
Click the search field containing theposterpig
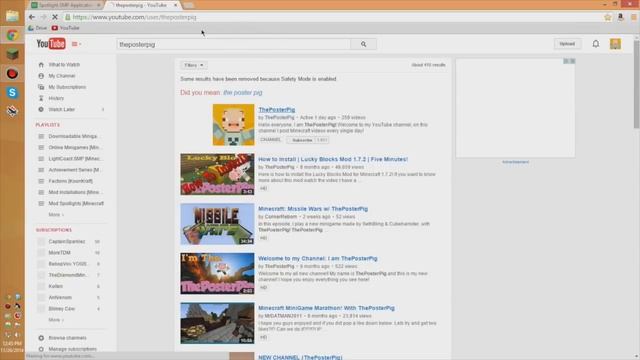point(233,44)
